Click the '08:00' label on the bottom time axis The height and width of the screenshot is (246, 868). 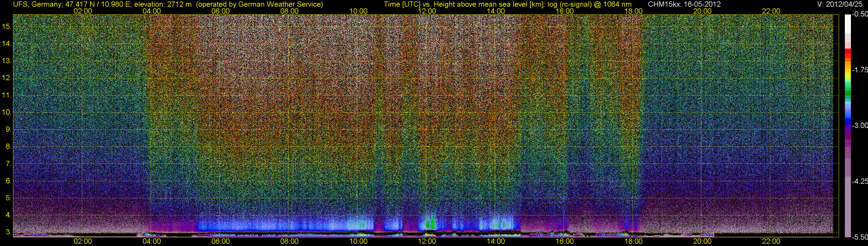[289, 241]
